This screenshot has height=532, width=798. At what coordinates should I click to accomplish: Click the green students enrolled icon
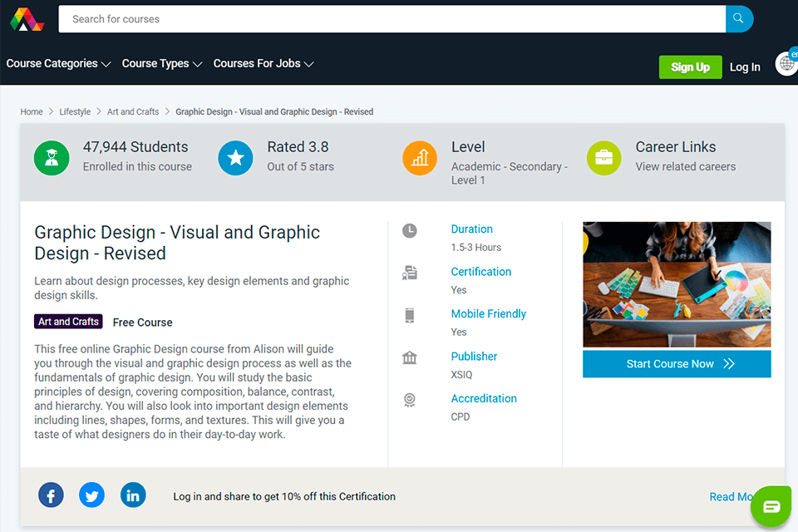coord(52,158)
